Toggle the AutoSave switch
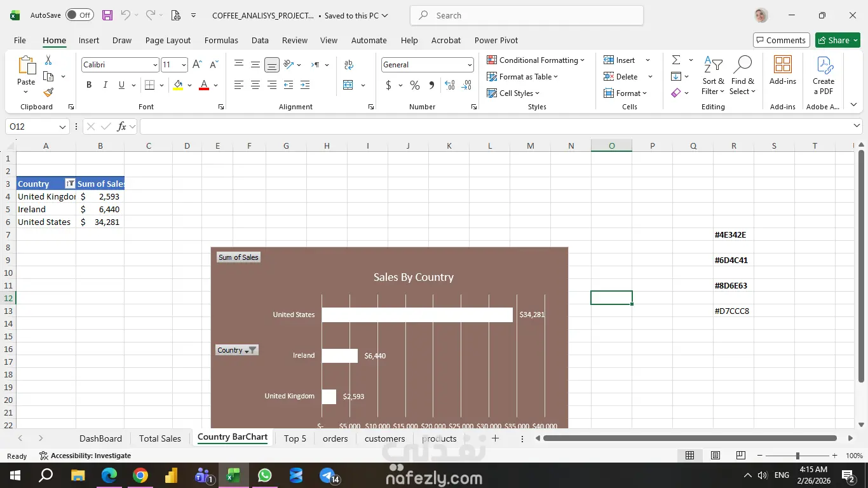The height and width of the screenshot is (488, 868). pyautogui.click(x=79, y=15)
